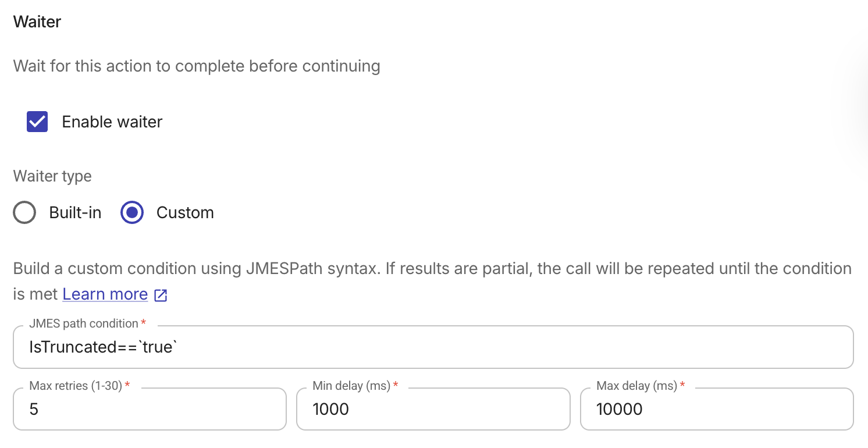Select the Custom radio button

tap(132, 212)
